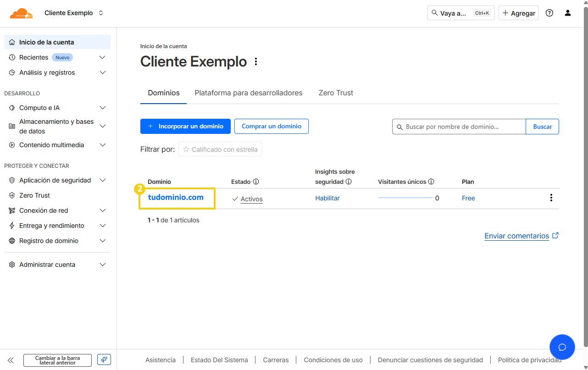Toggle the Calificado con estrella filter

220,149
